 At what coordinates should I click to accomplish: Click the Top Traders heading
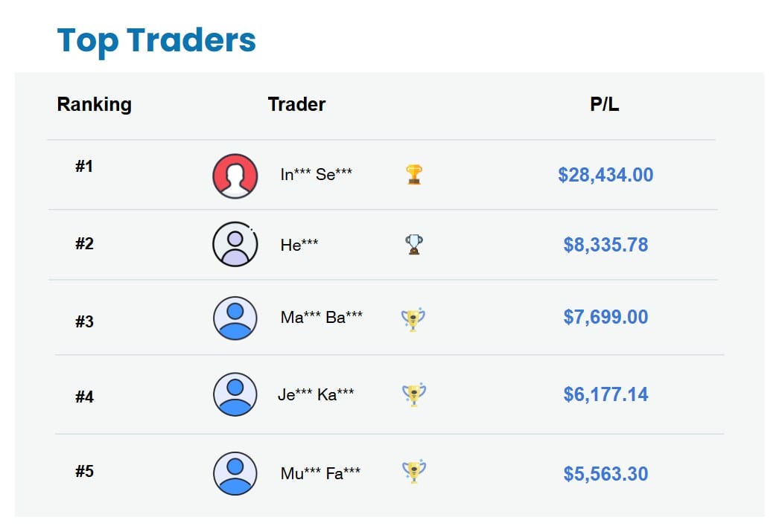[156, 40]
